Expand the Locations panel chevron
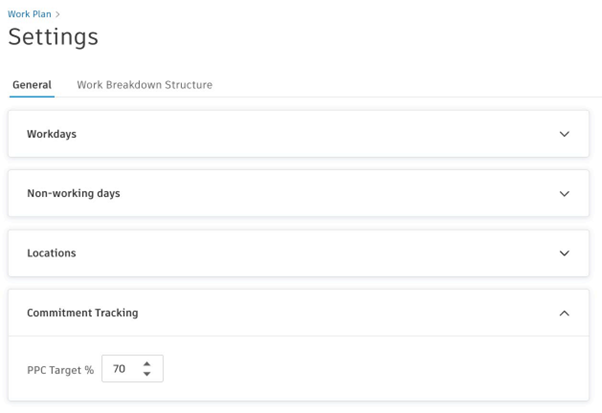The image size is (602, 413). 564,253
